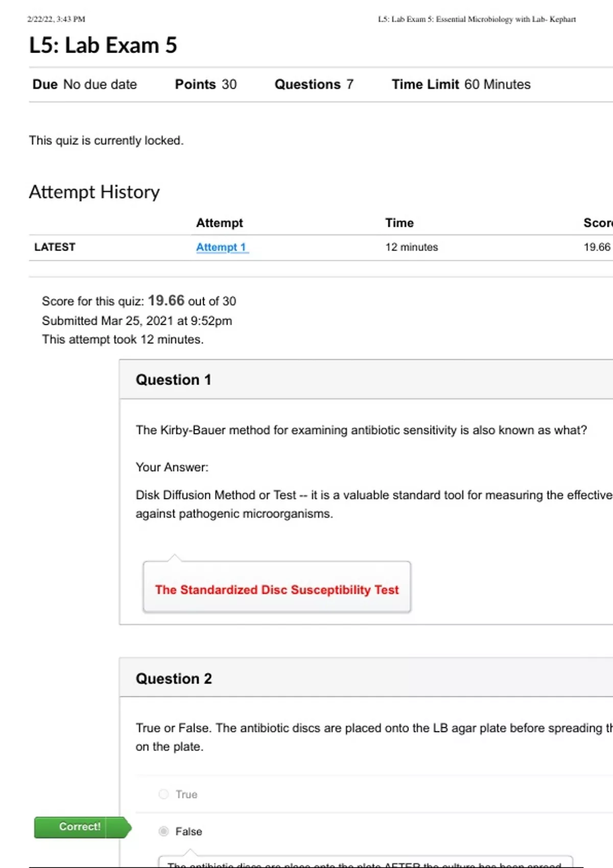
Task: Click the Question 2 header
Action: tap(174, 679)
